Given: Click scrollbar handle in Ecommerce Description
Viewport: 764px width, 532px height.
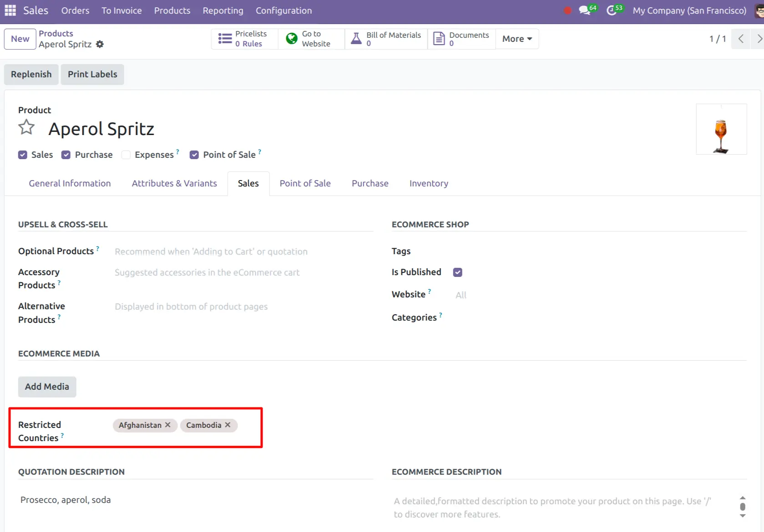Looking at the screenshot, I should click(x=743, y=507).
